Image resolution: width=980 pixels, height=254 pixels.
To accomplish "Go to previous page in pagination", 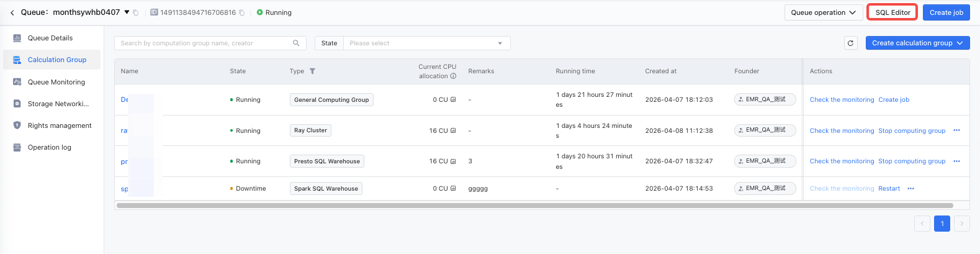I will (922, 224).
